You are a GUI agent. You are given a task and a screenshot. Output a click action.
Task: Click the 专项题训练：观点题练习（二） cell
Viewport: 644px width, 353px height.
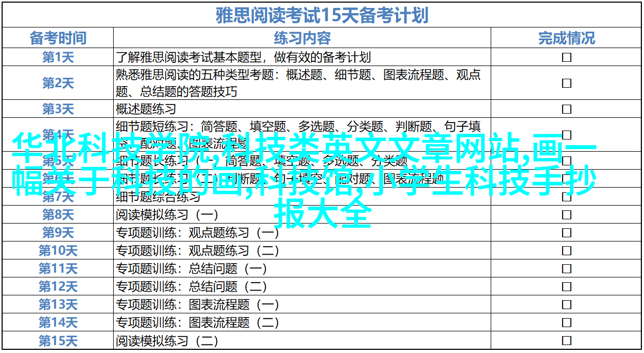pos(302,250)
